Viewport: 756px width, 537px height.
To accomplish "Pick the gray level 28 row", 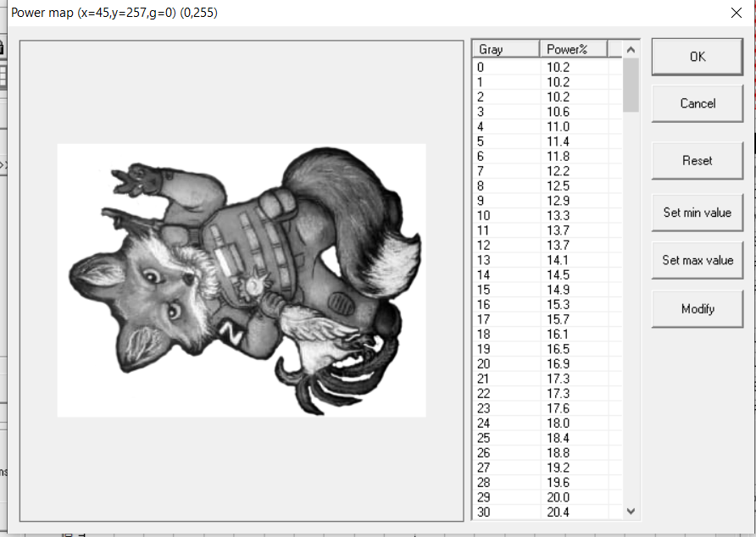I will click(548, 483).
